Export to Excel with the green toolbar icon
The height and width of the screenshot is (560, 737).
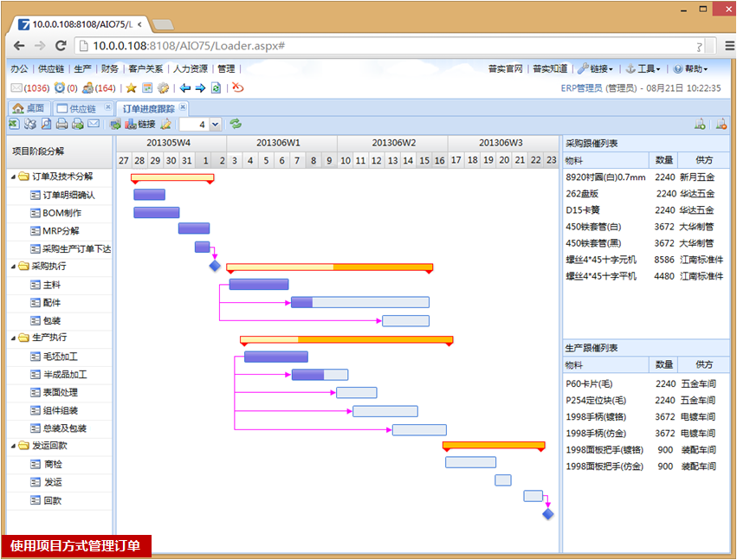(x=14, y=124)
